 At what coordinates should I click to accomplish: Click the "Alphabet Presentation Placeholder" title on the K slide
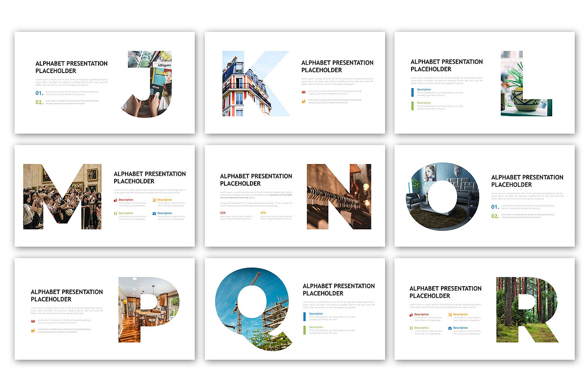(338, 66)
